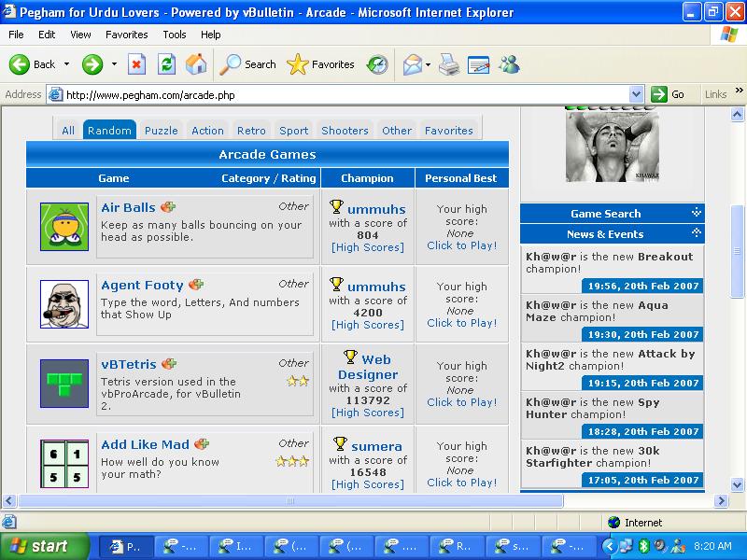747x560 pixels.
Task: Open the Mail button dropdown arrow
Action: [428, 64]
